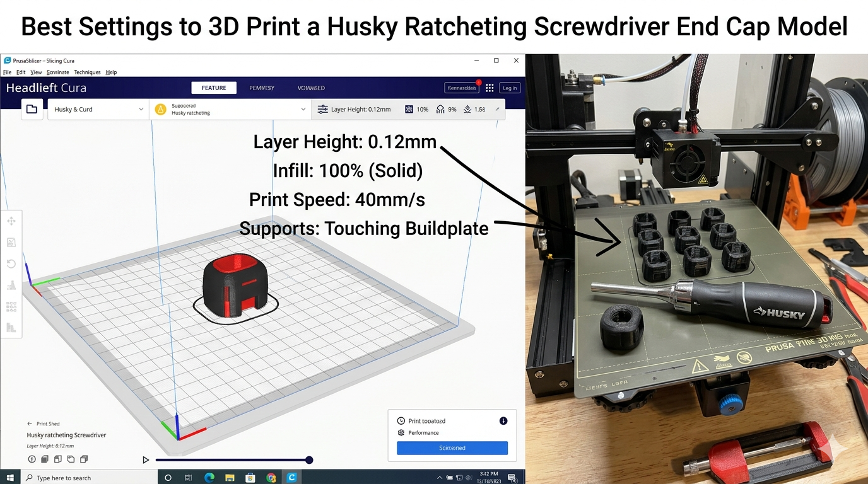The image size is (868, 484).
Task: Expand the Layer Height: 0.12mm print settings panel
Action: pos(356,108)
